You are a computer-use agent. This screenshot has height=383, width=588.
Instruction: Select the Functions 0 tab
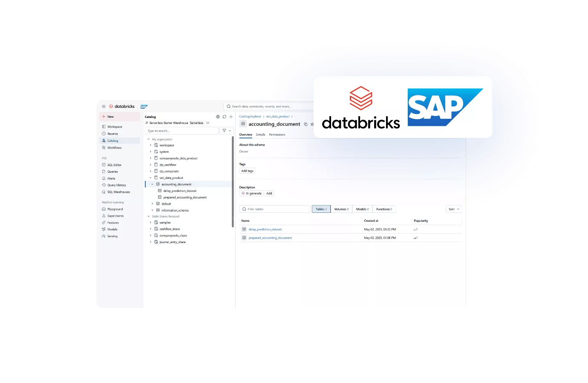[384, 209]
